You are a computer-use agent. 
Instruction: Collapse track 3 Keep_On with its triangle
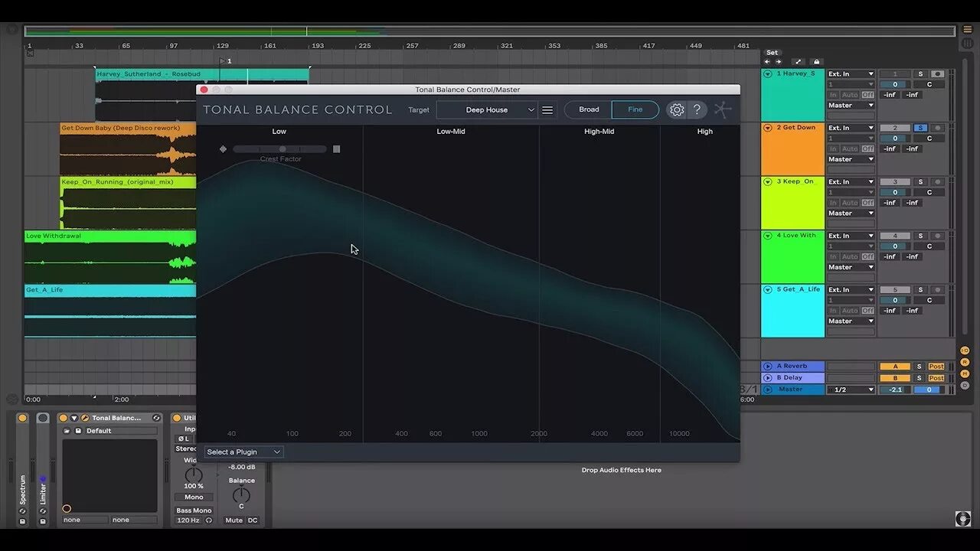(x=768, y=181)
